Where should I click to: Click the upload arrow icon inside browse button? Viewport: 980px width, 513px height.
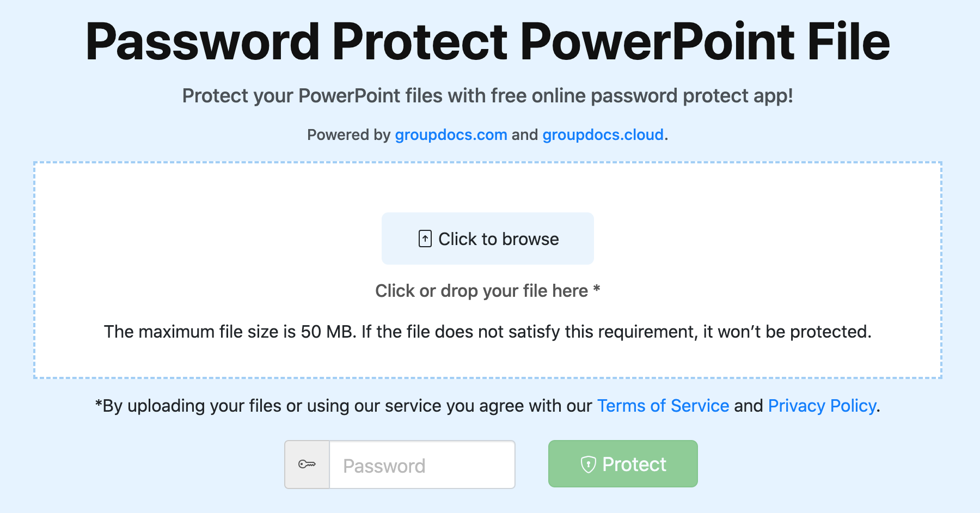424,238
